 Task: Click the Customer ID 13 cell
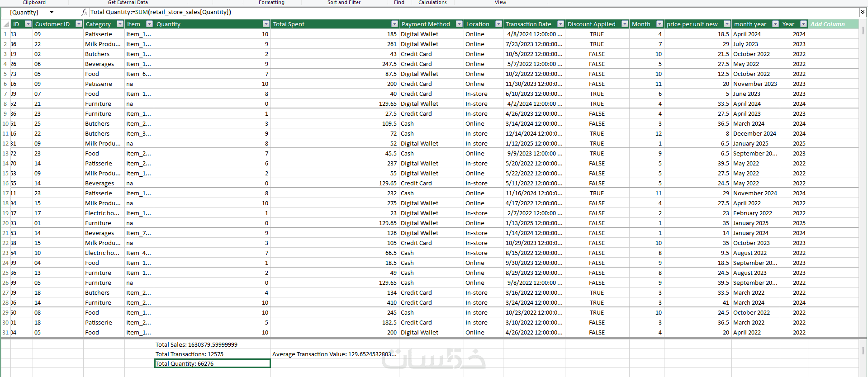coord(58,273)
